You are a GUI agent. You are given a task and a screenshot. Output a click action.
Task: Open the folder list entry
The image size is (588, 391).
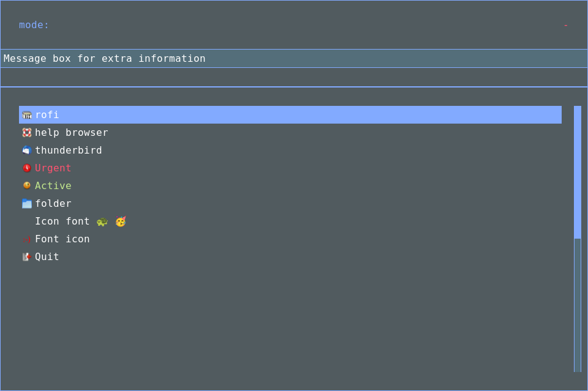pyautogui.click(x=53, y=204)
